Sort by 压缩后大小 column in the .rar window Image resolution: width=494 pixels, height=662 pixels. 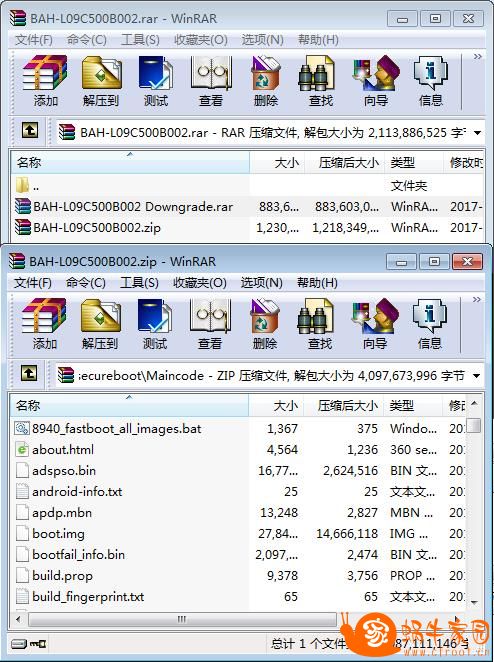(345, 163)
